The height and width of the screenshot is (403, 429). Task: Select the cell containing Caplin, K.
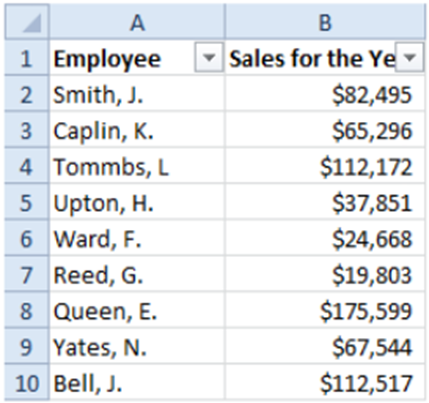[x=137, y=130]
